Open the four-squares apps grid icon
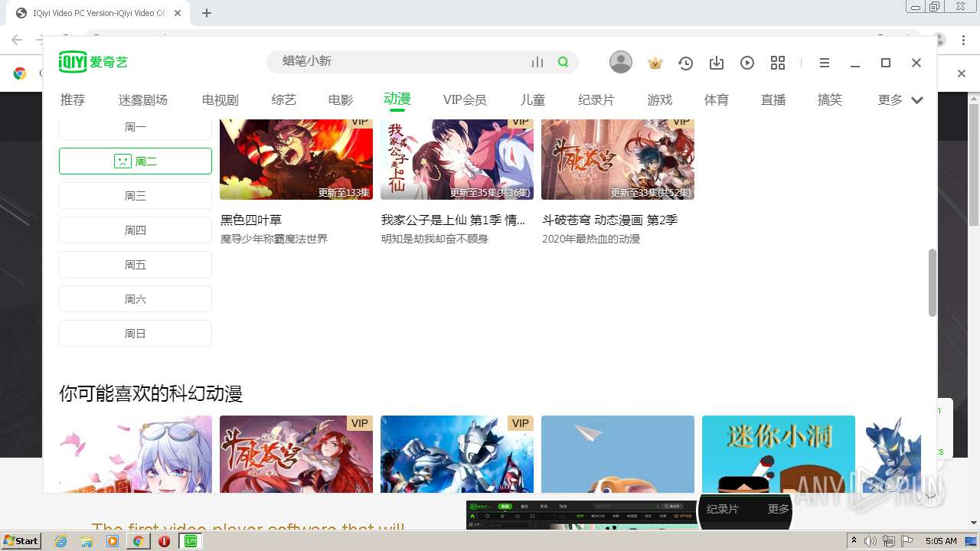 click(778, 64)
